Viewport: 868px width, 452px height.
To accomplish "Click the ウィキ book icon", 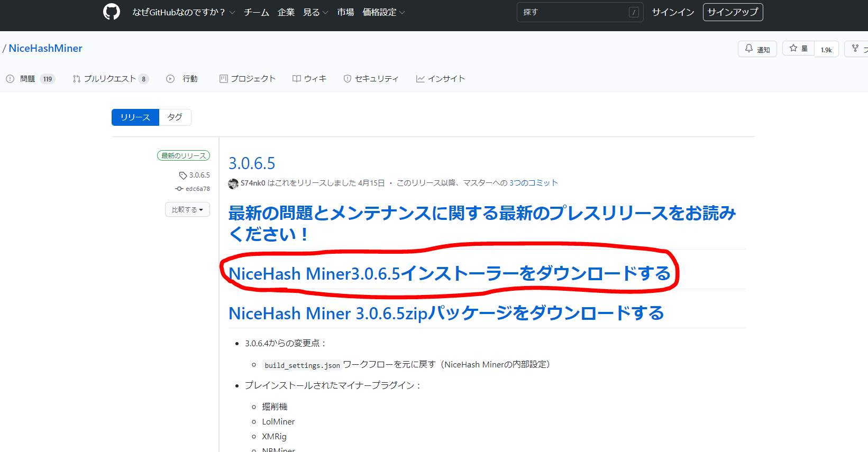I will (297, 79).
